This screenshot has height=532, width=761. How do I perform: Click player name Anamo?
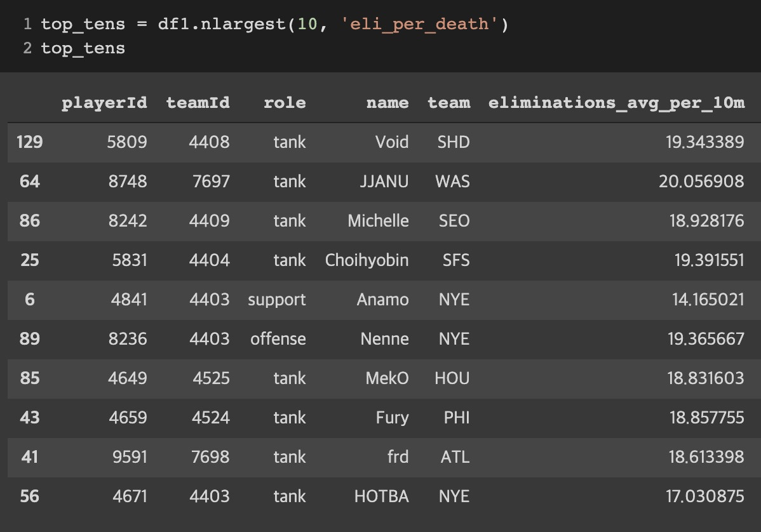(382, 299)
